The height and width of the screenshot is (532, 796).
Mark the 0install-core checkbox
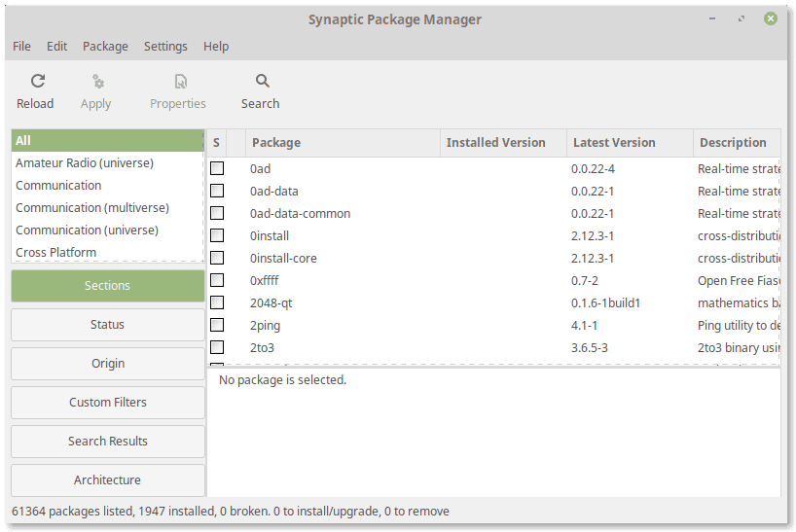pyautogui.click(x=217, y=258)
